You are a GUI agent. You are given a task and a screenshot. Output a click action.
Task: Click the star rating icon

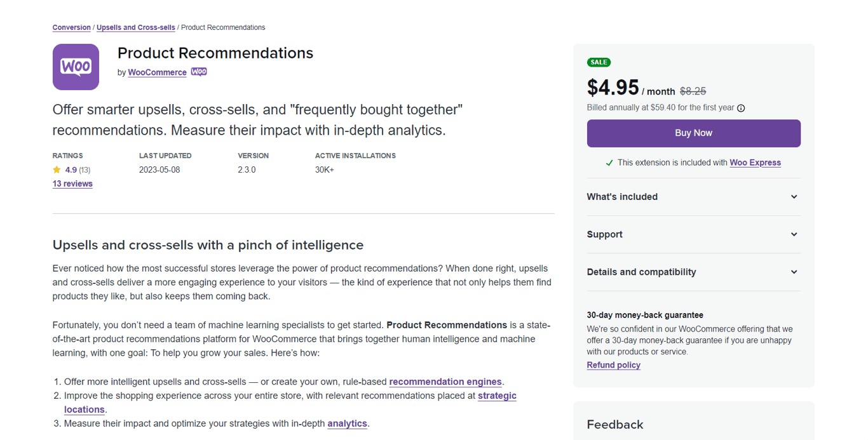click(x=57, y=170)
